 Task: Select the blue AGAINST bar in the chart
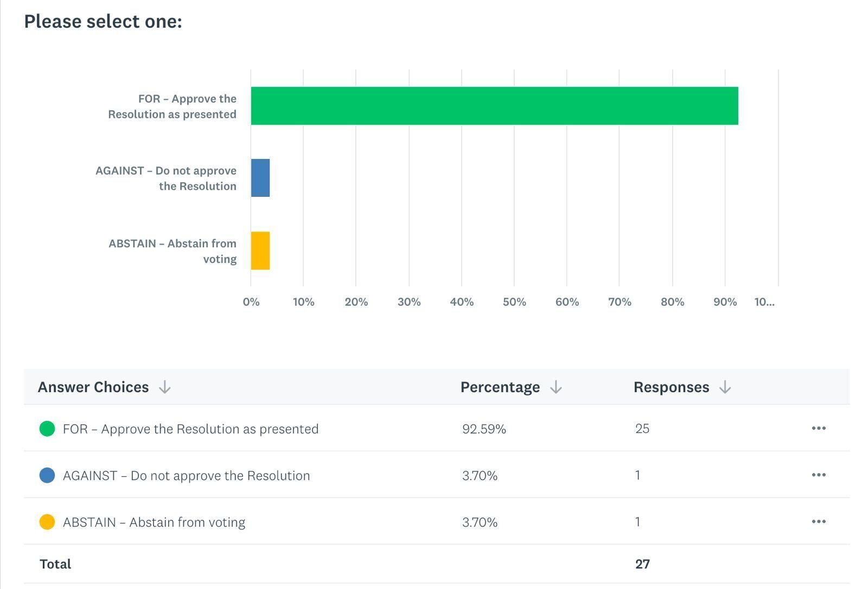[x=260, y=178]
